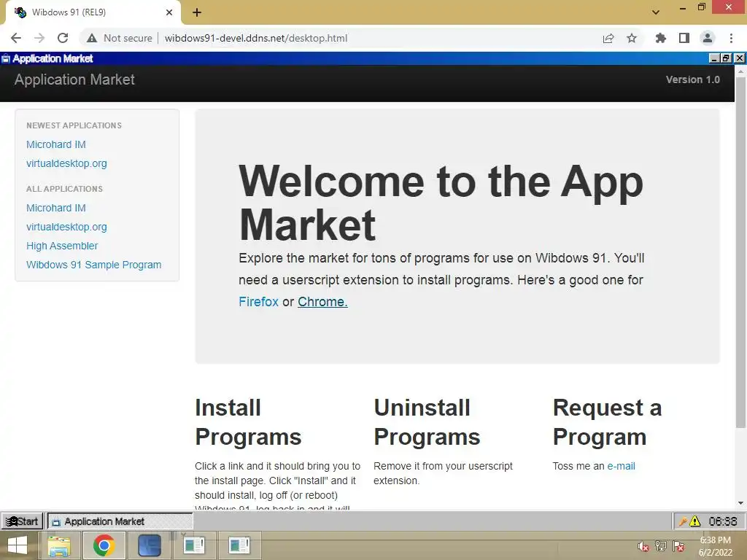This screenshot has height=560, width=747.
Task: Click the page scroll down arrow
Action: pyautogui.click(x=740, y=503)
